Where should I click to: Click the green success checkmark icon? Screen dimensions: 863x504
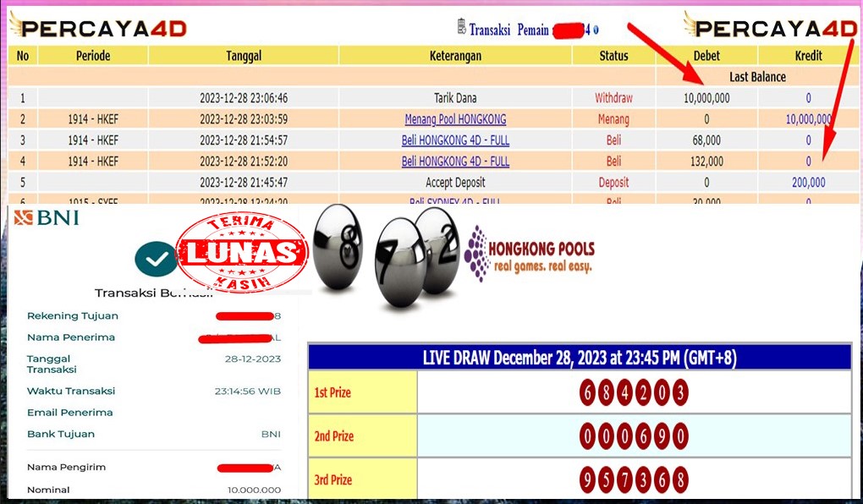coord(155,260)
